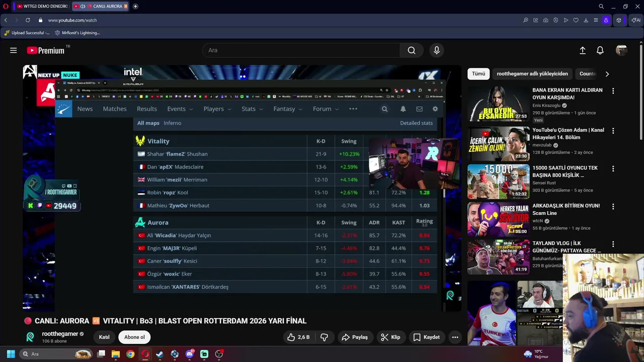Open the YouTube upload/create icon
Screen dimensions: 644x362
coord(583,50)
